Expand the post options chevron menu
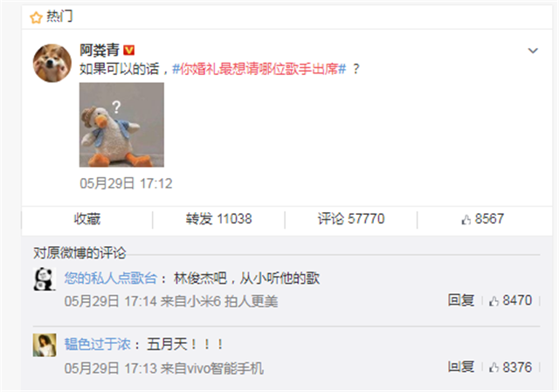Viewport: 559px width, 392px height. 533,51
